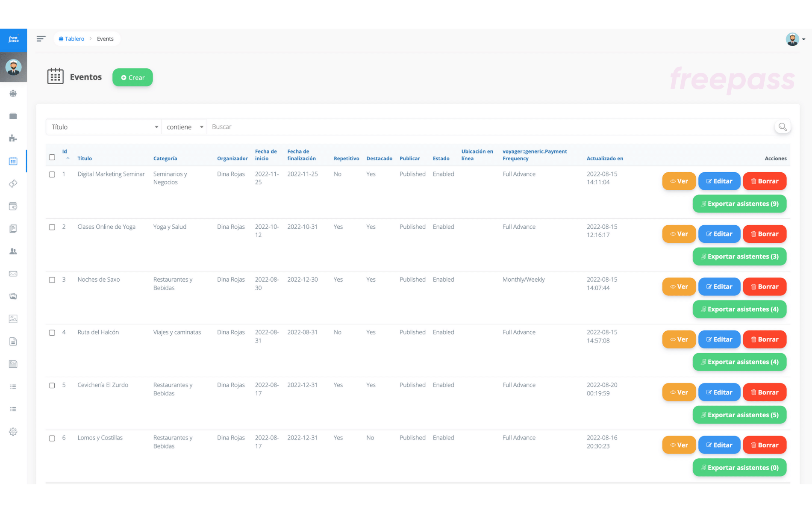Open the Título search field dropdown
The image size is (812, 513).
coord(104,127)
